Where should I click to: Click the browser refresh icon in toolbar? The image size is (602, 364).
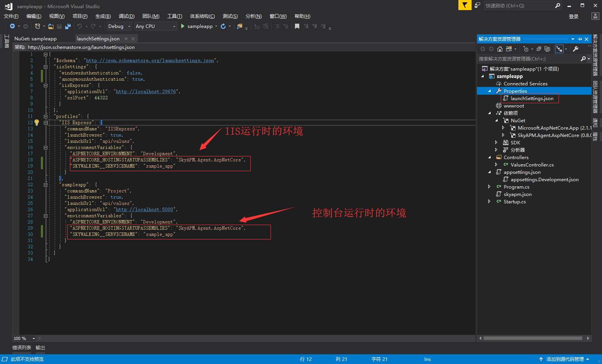(223, 26)
